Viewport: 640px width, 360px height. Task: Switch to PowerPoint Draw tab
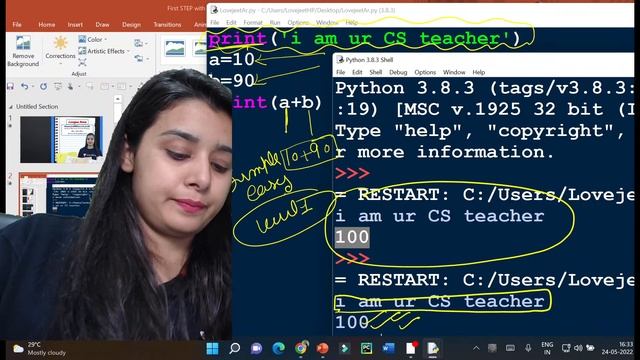coord(102,24)
